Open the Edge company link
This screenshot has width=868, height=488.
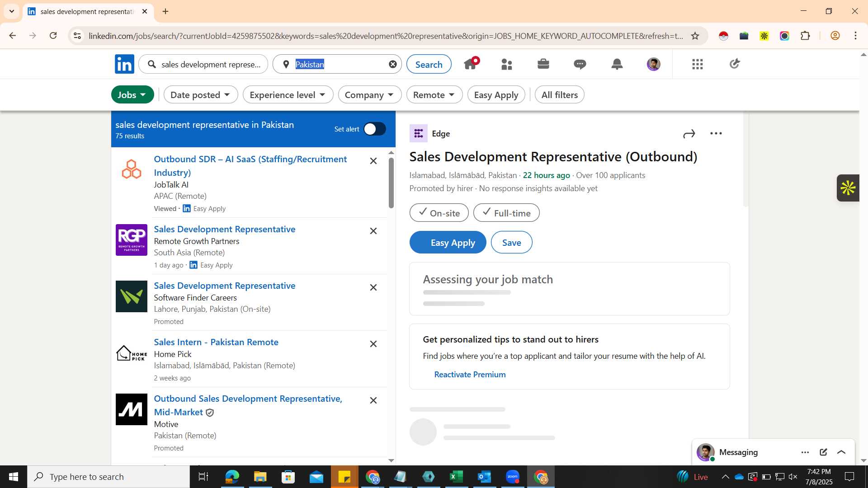(x=441, y=134)
